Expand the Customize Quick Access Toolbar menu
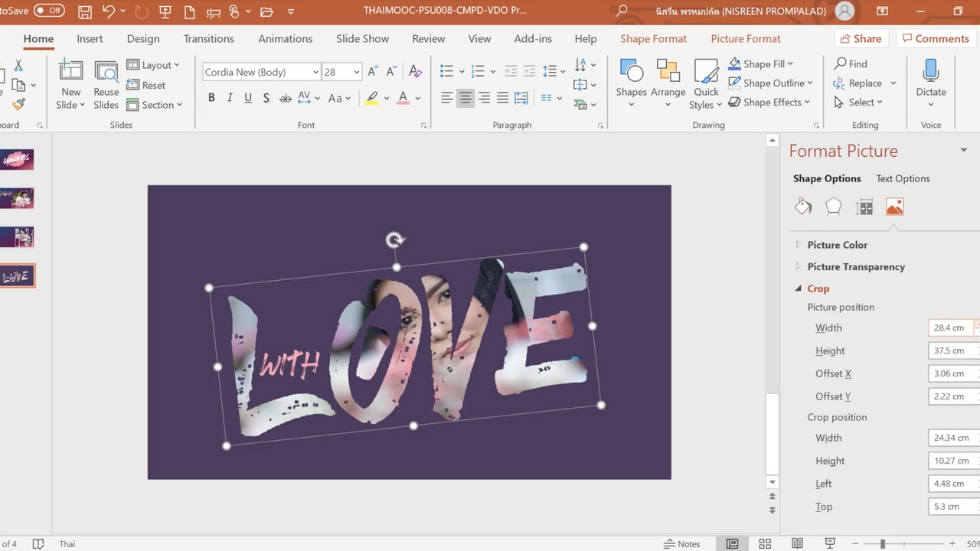The height and width of the screenshot is (551, 980). tap(290, 11)
